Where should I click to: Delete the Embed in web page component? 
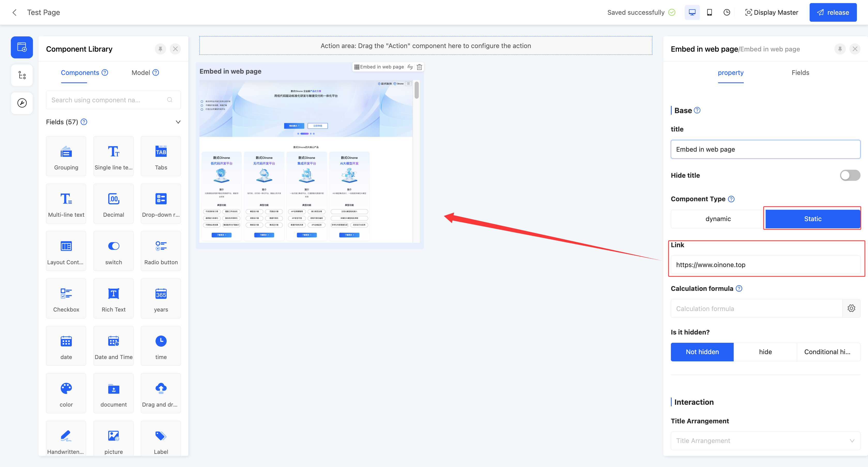(x=419, y=67)
